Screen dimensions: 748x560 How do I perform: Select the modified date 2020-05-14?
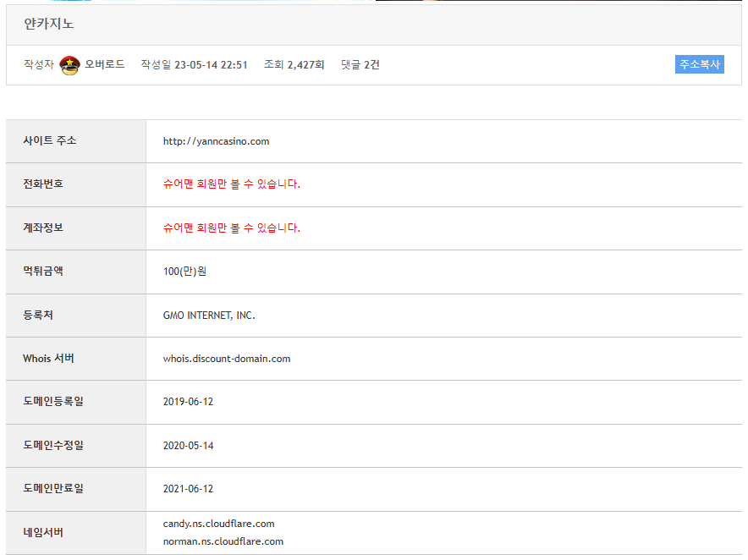coord(188,446)
